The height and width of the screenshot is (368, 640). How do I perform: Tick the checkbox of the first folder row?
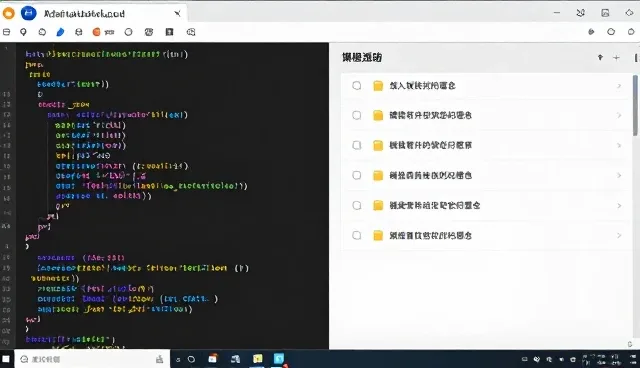357,85
